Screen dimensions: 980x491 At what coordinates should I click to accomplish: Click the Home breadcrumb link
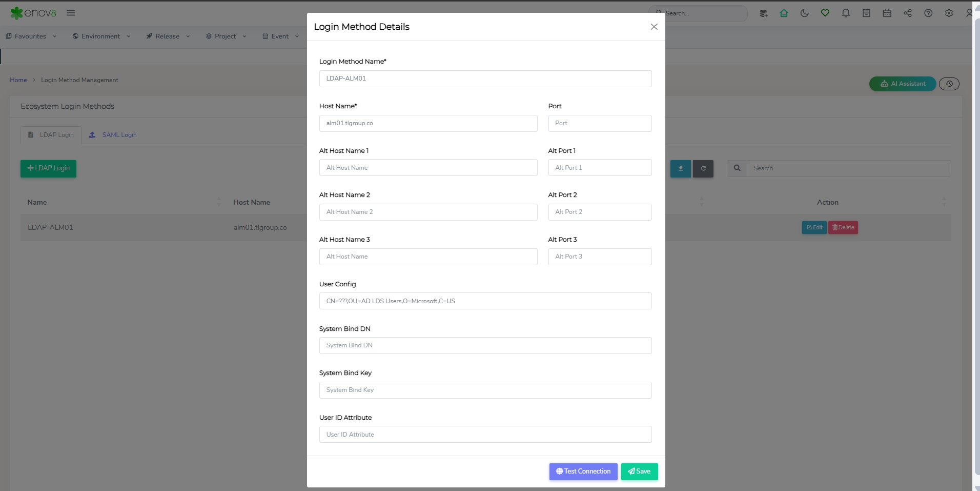click(x=18, y=80)
